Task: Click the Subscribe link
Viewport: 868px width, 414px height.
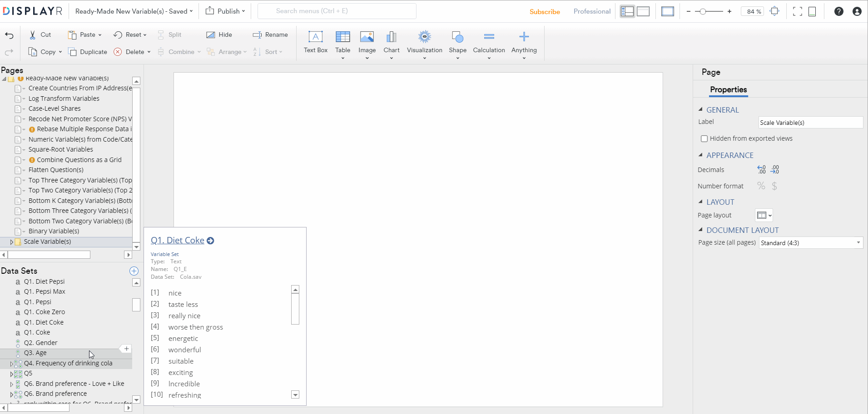Action: point(545,12)
